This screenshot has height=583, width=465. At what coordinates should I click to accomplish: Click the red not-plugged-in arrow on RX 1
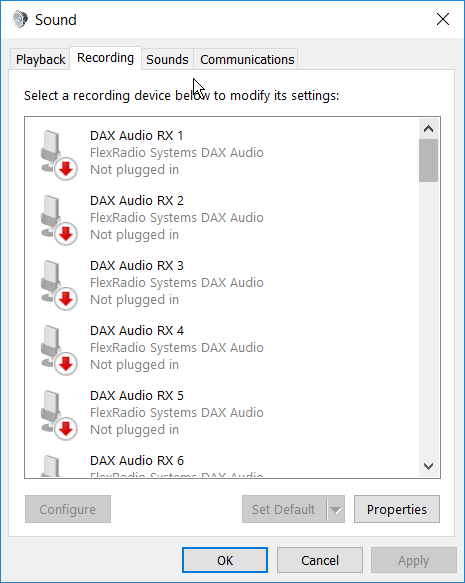[x=66, y=169]
